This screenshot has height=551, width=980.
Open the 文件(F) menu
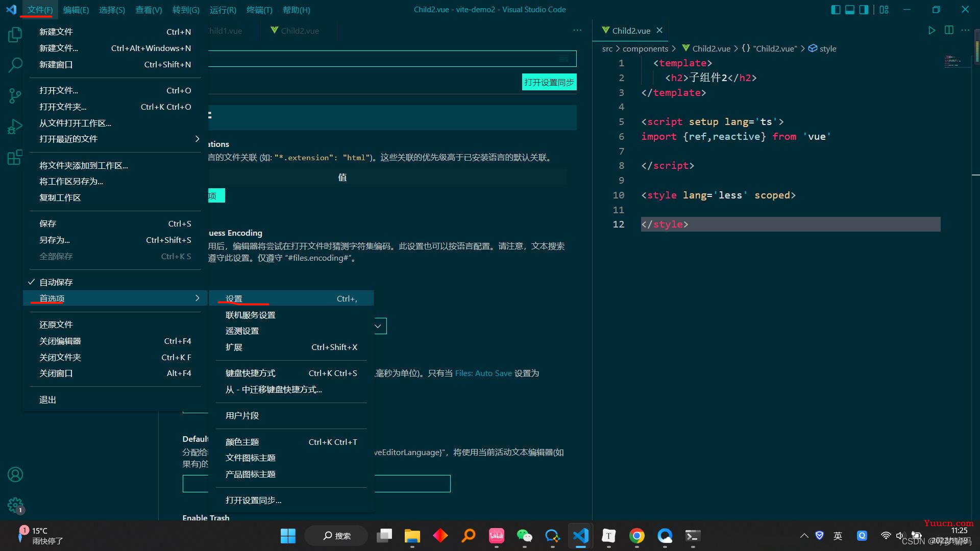[40, 10]
